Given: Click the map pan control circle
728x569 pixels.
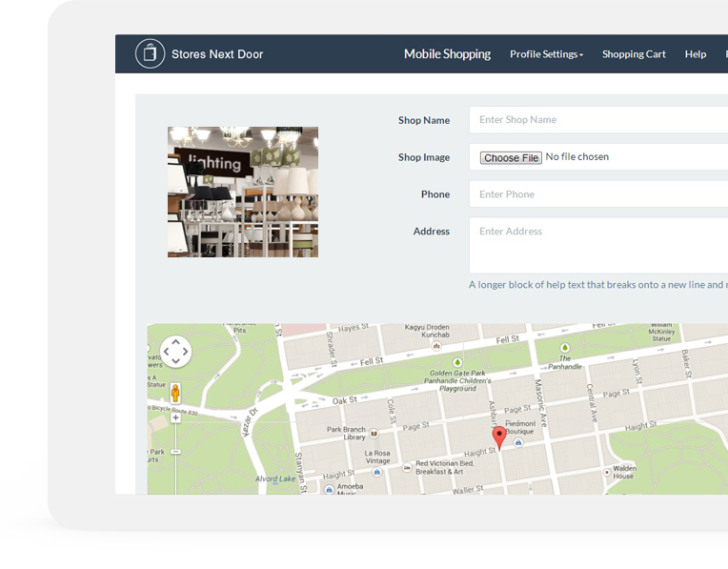Looking at the screenshot, I should click(x=175, y=352).
